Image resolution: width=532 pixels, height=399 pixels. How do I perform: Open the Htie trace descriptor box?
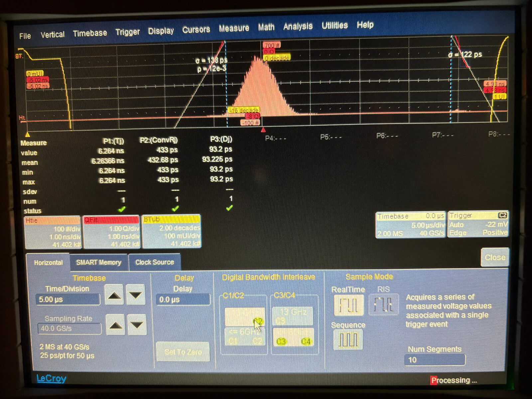53,232
